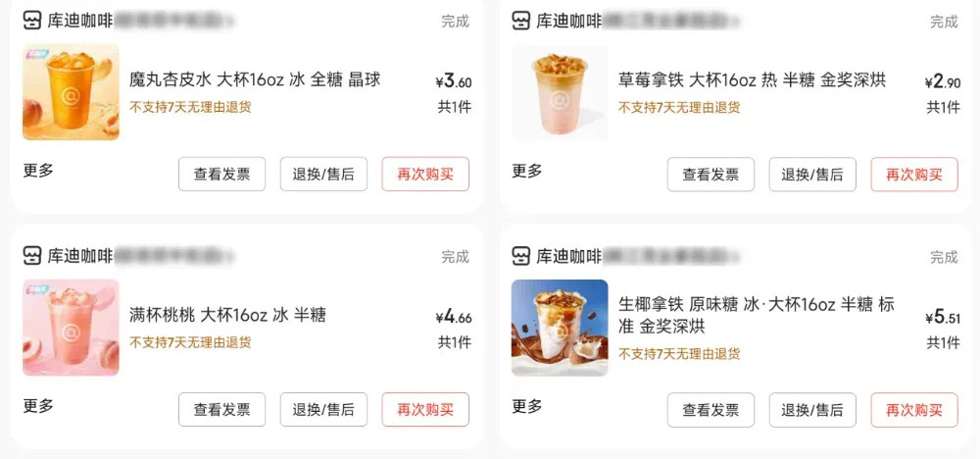Click 查看发票 for the 生椰拿铁 order
This screenshot has width=980, height=459.
tap(710, 410)
